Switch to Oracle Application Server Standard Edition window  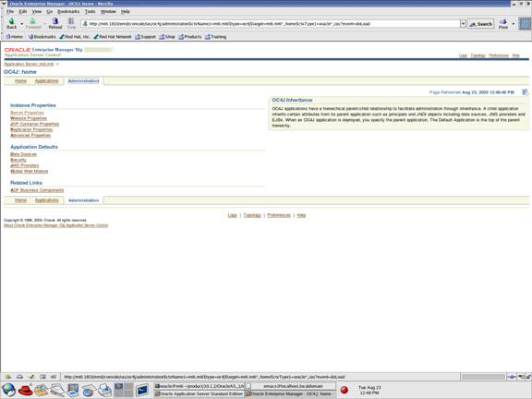[199, 393]
